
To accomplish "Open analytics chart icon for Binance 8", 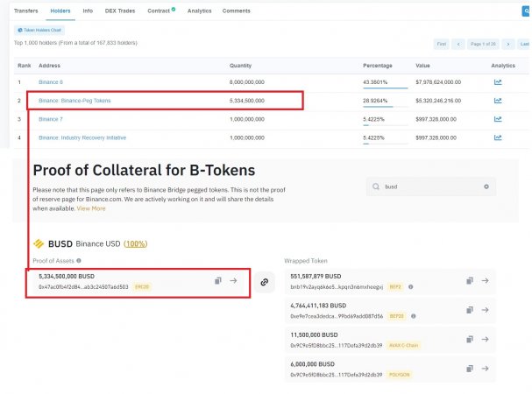I will [498, 82].
